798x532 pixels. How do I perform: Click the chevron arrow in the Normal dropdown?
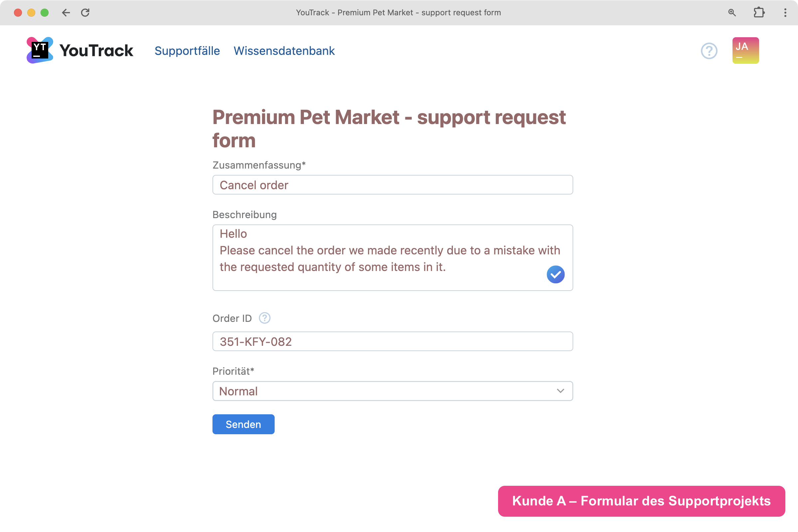pos(560,391)
